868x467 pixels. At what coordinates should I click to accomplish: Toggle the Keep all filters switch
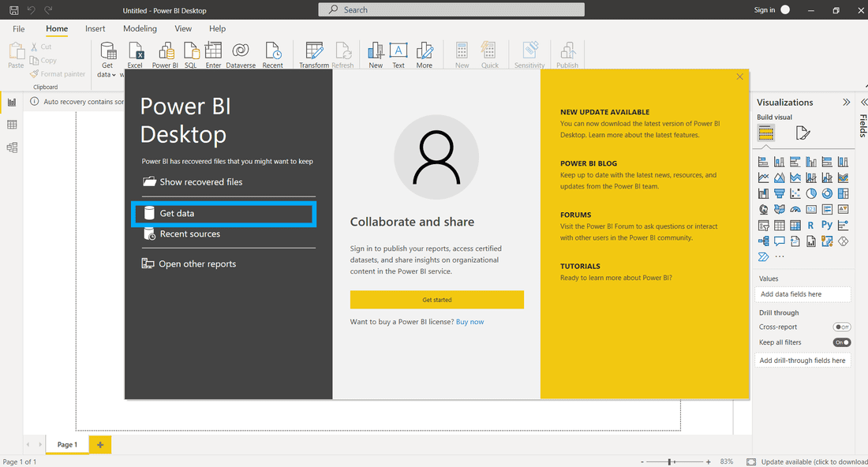point(842,342)
